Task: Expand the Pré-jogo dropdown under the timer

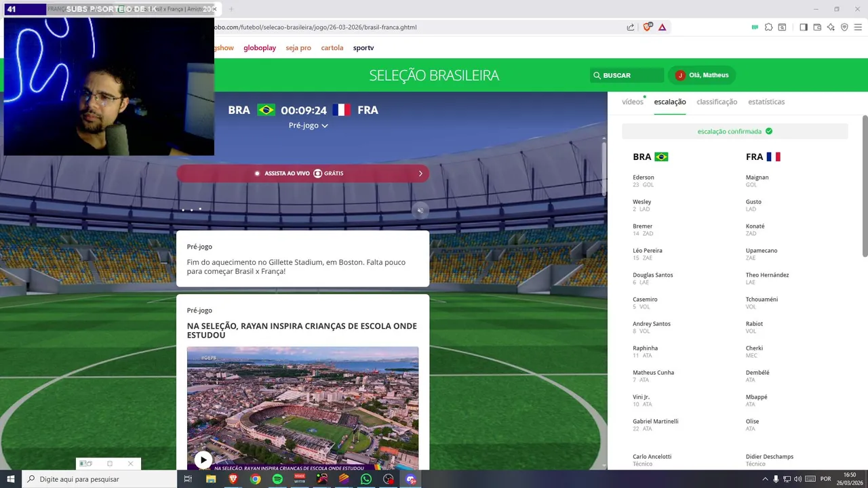Action: coord(308,125)
